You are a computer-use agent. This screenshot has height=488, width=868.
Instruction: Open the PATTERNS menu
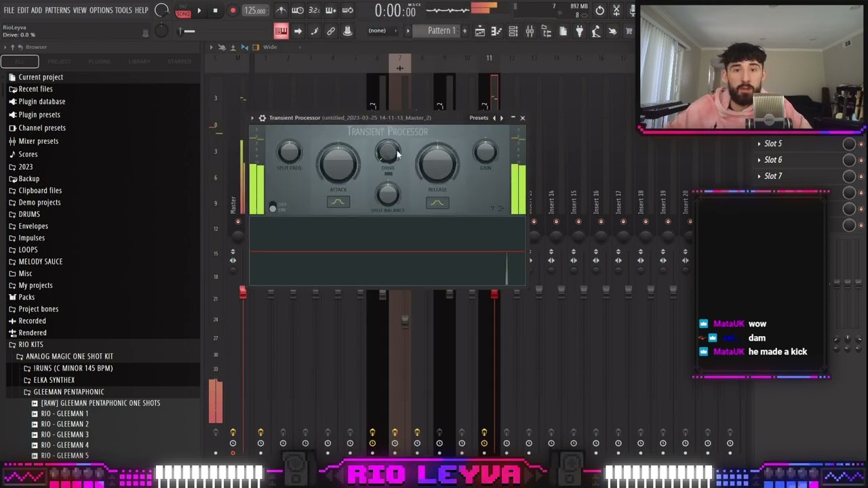(x=57, y=10)
